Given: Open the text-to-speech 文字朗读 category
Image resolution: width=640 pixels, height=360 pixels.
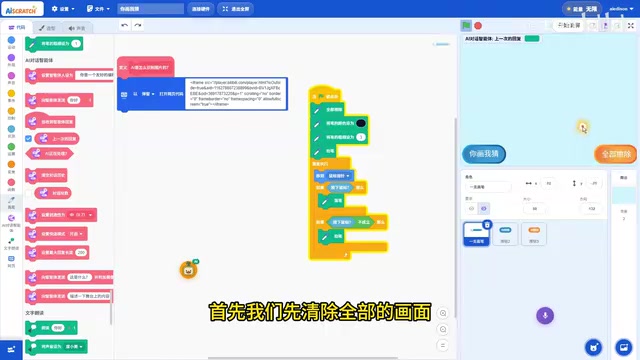Looking at the screenshot, I should pyautogui.click(x=11, y=244).
